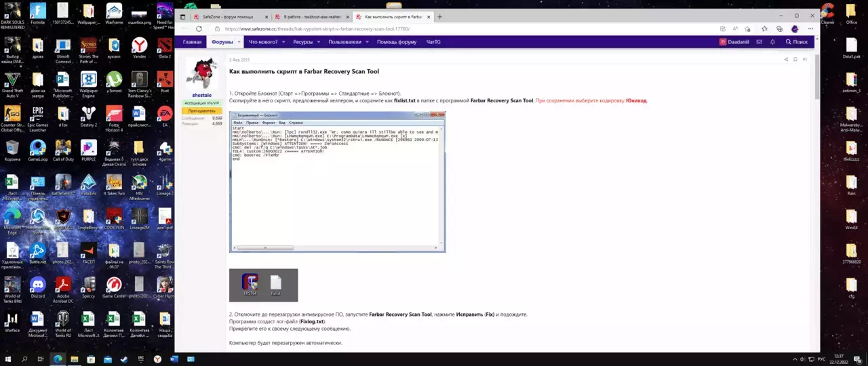Open the forum notifications bell icon
Image resolution: width=868 pixels, height=366 pixels.
click(773, 42)
